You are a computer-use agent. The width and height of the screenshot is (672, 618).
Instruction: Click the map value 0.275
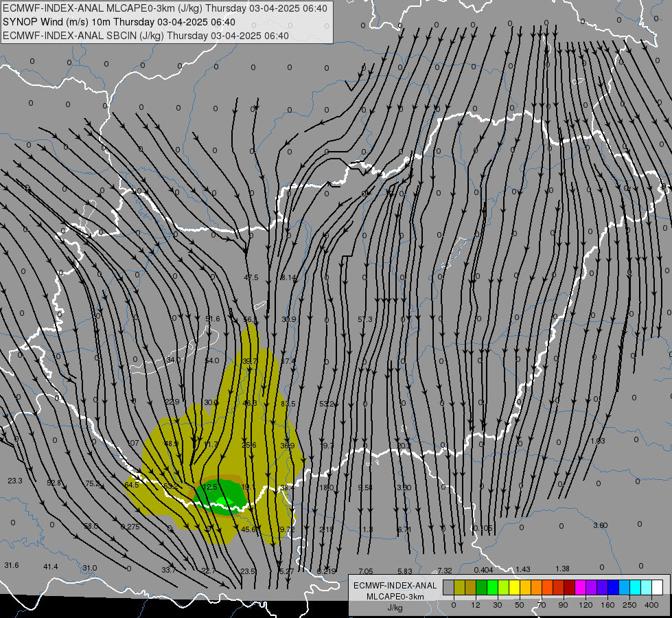[130, 527]
